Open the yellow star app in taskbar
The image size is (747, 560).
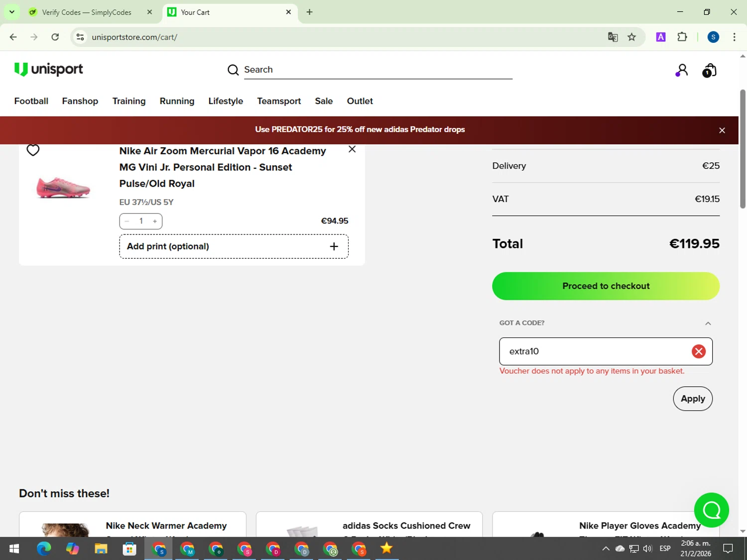386,549
